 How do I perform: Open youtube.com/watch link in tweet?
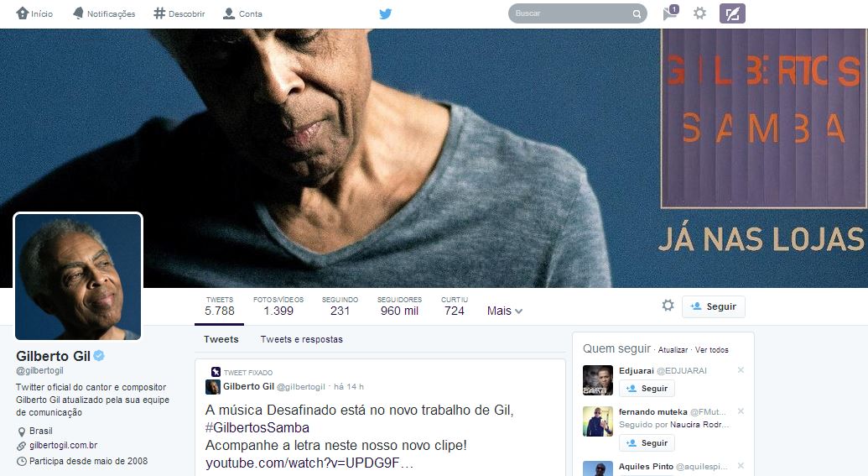click(309, 463)
